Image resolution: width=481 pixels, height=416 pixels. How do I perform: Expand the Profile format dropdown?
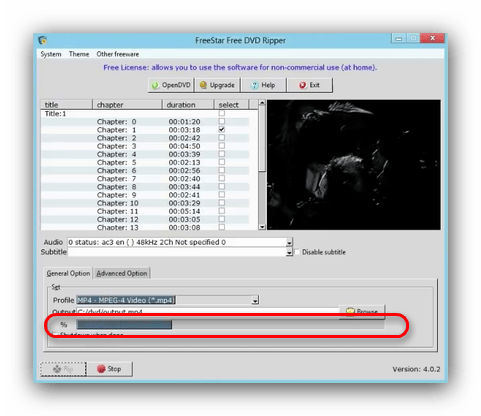click(255, 300)
